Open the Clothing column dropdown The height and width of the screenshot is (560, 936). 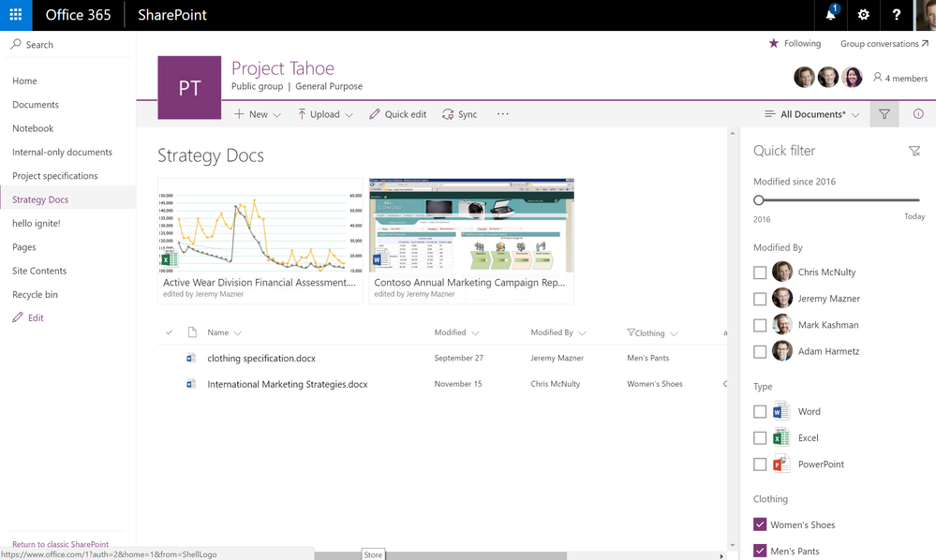click(x=674, y=333)
